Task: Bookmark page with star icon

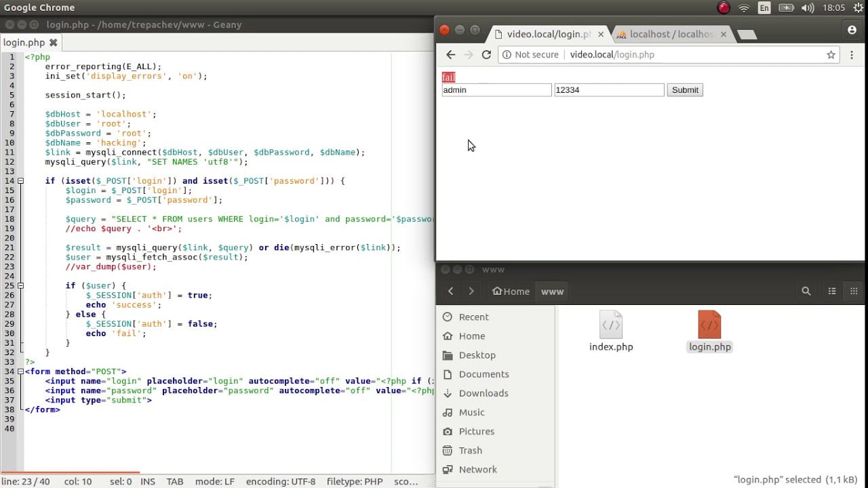Action: [831, 55]
